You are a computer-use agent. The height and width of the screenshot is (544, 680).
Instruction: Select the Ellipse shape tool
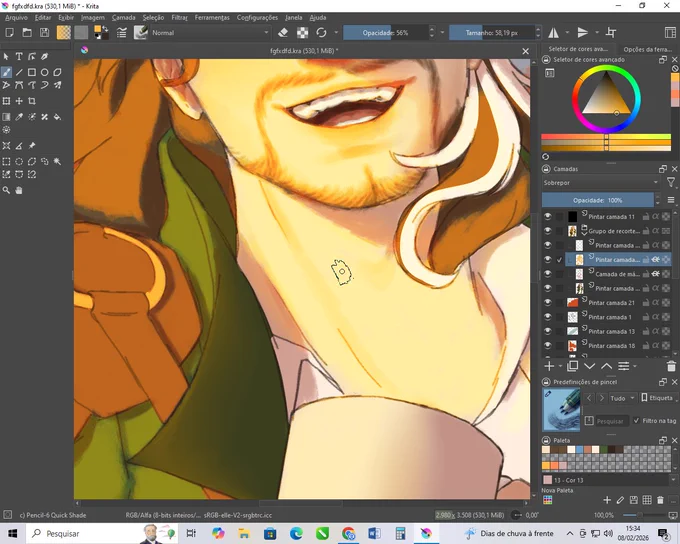tap(45, 72)
